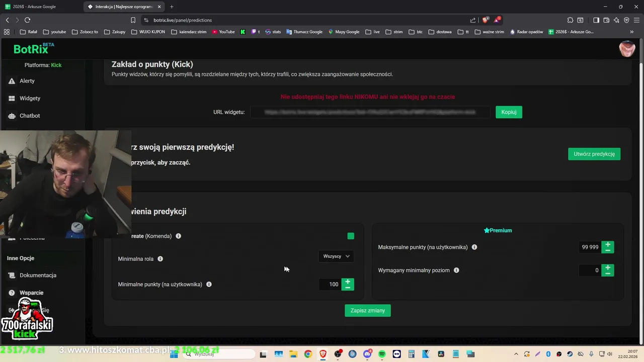Open Dokumentacja in the sidebar
644x362 pixels.
click(38, 276)
